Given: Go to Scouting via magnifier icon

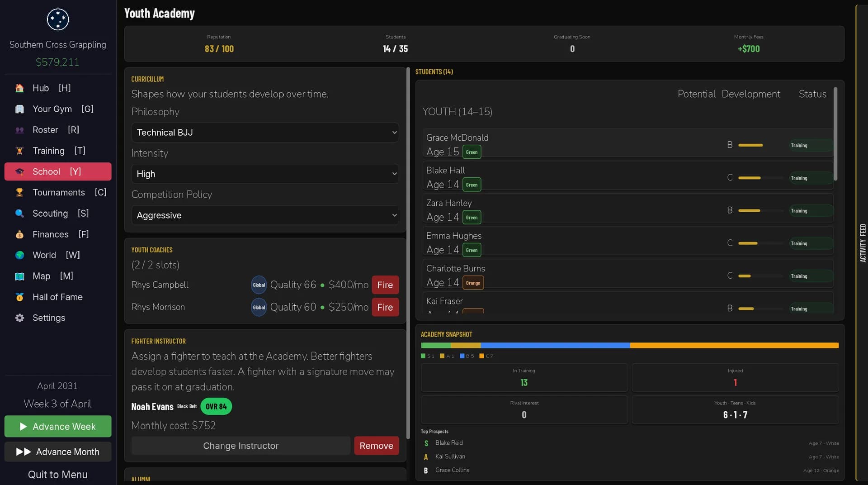Looking at the screenshot, I should tap(19, 214).
